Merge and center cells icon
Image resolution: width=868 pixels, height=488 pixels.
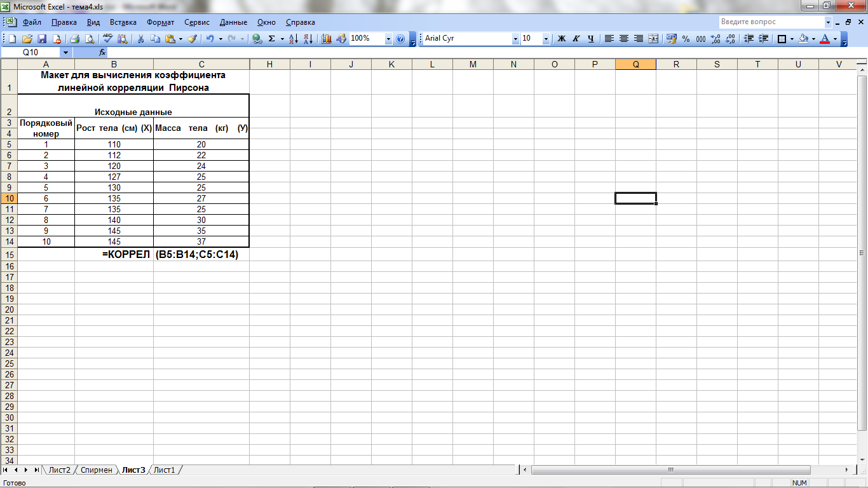pyautogui.click(x=653, y=39)
